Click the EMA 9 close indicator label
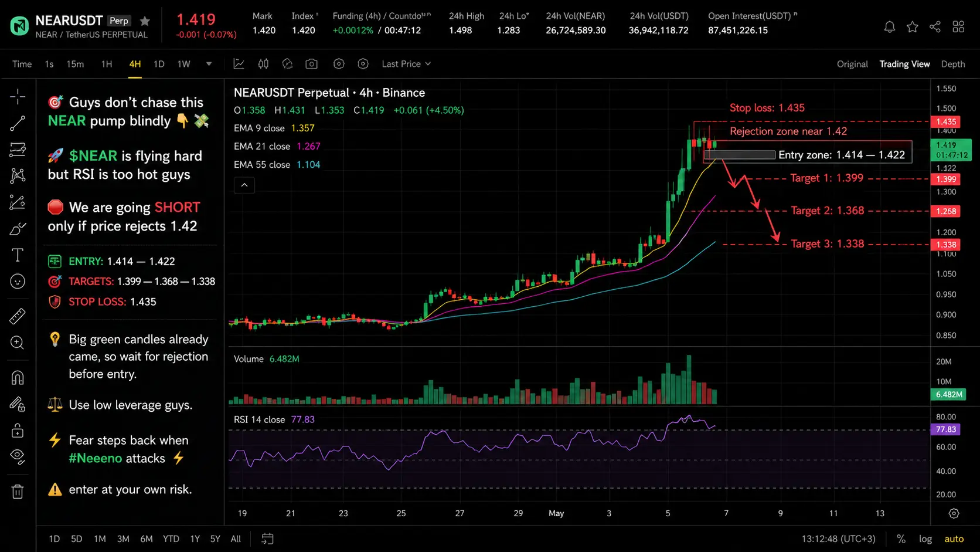This screenshot has height=552, width=980. [x=259, y=128]
